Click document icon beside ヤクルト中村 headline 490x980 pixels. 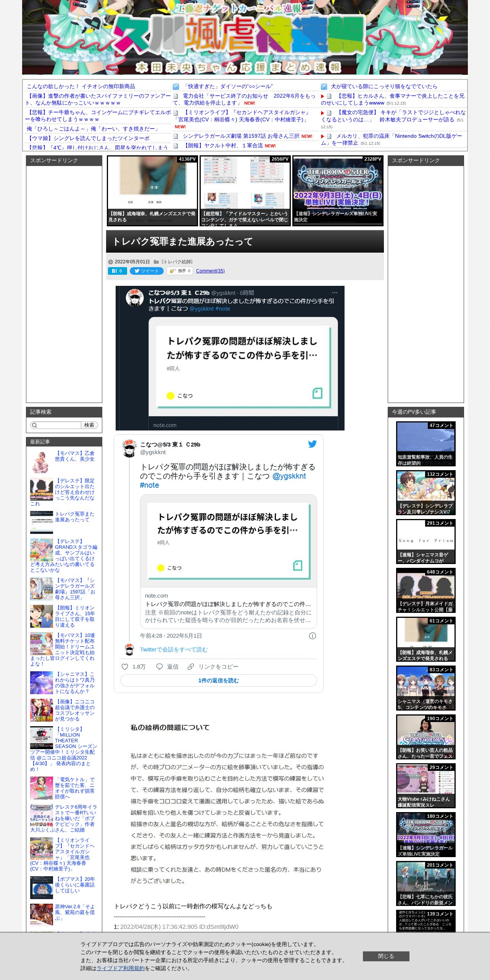pyautogui.click(x=176, y=146)
